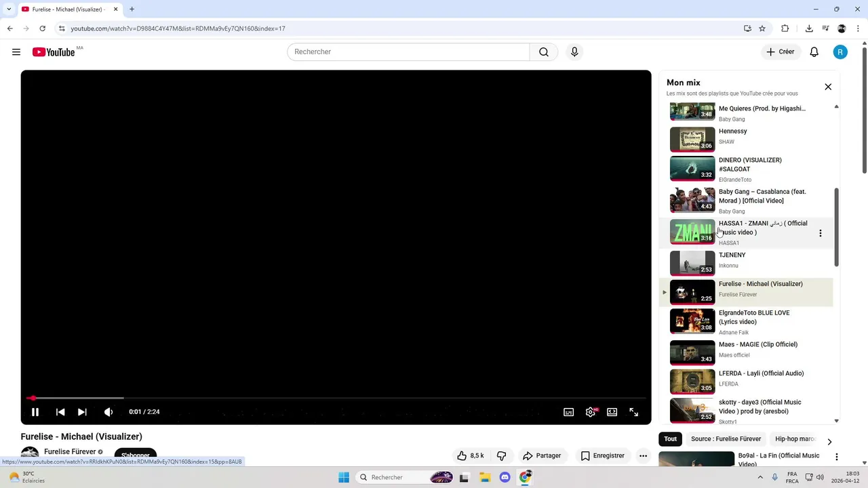The image size is (868, 488).
Task: Reload the page
Action: 42,28
